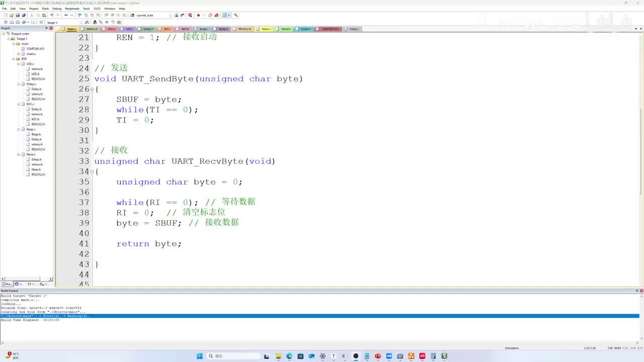Click the Undo arrow in the toolbar
The image size is (644, 362).
(51, 15)
